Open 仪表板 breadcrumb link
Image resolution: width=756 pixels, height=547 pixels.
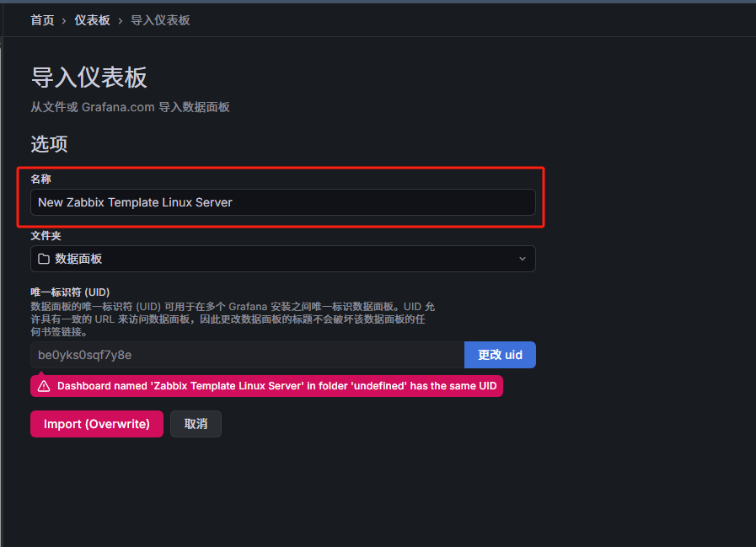click(92, 20)
